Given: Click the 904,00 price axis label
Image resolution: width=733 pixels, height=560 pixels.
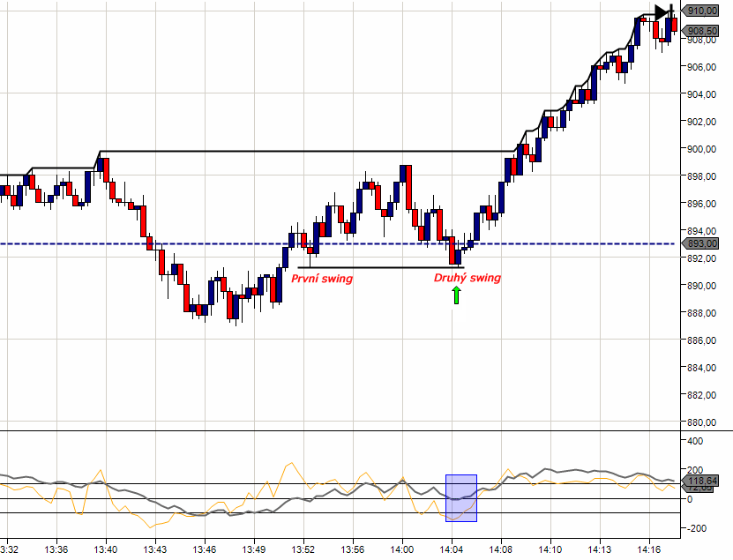Looking at the screenshot, I should coord(701,94).
